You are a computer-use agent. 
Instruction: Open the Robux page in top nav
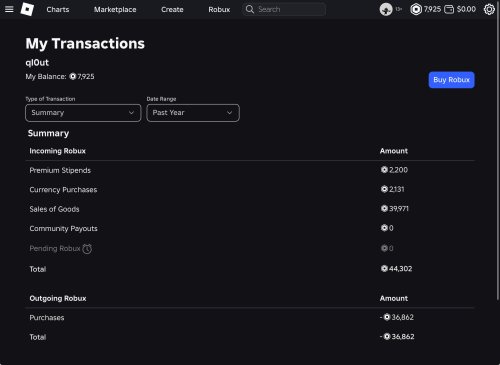219,10
